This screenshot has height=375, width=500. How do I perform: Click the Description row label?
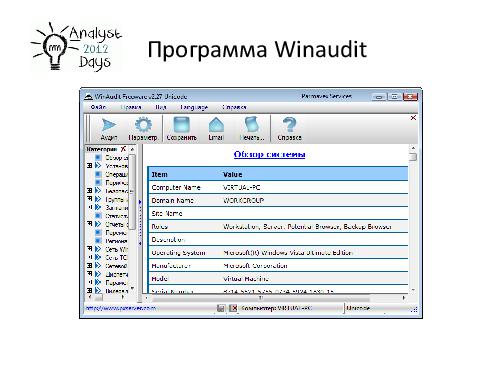[x=168, y=240]
